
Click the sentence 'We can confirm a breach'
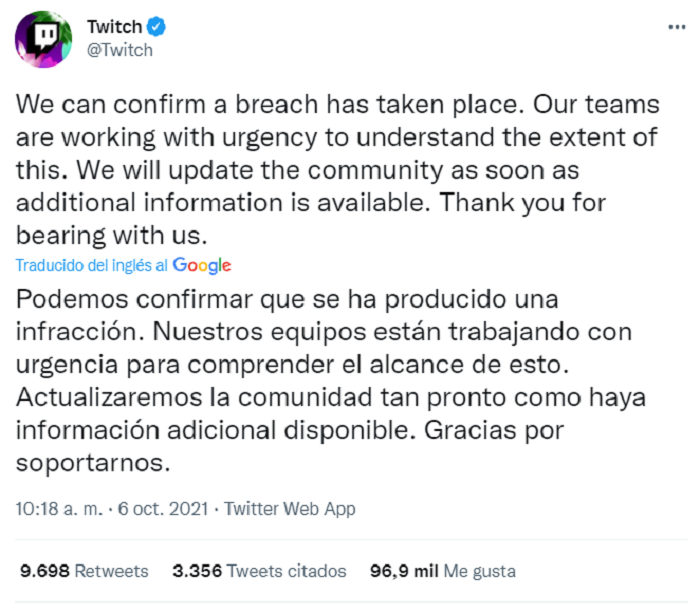[x=200, y=104]
